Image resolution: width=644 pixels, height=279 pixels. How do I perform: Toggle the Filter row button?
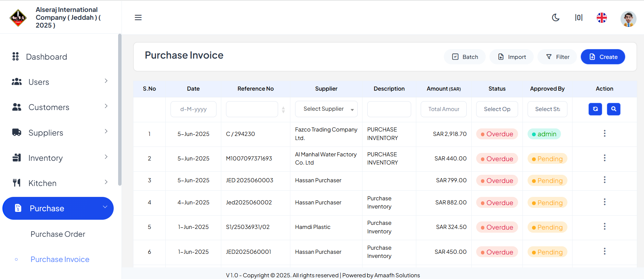[x=557, y=57]
